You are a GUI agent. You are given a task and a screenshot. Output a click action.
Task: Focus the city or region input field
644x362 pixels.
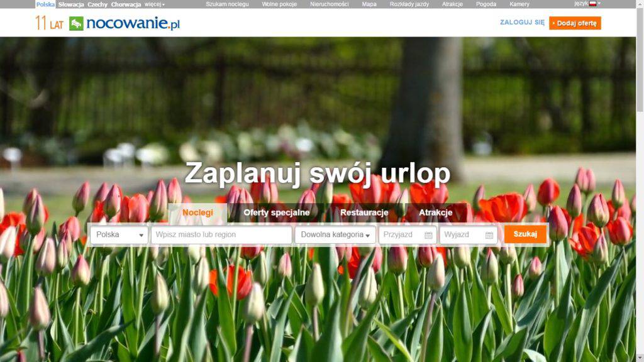pyautogui.click(x=221, y=235)
